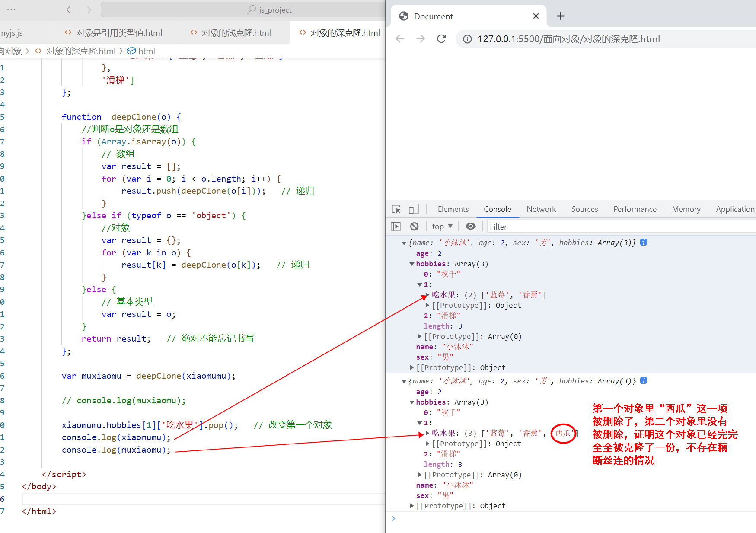The height and width of the screenshot is (533, 756).
Task: Open the editor title bar ellipsis menu
Action: (11, 10)
